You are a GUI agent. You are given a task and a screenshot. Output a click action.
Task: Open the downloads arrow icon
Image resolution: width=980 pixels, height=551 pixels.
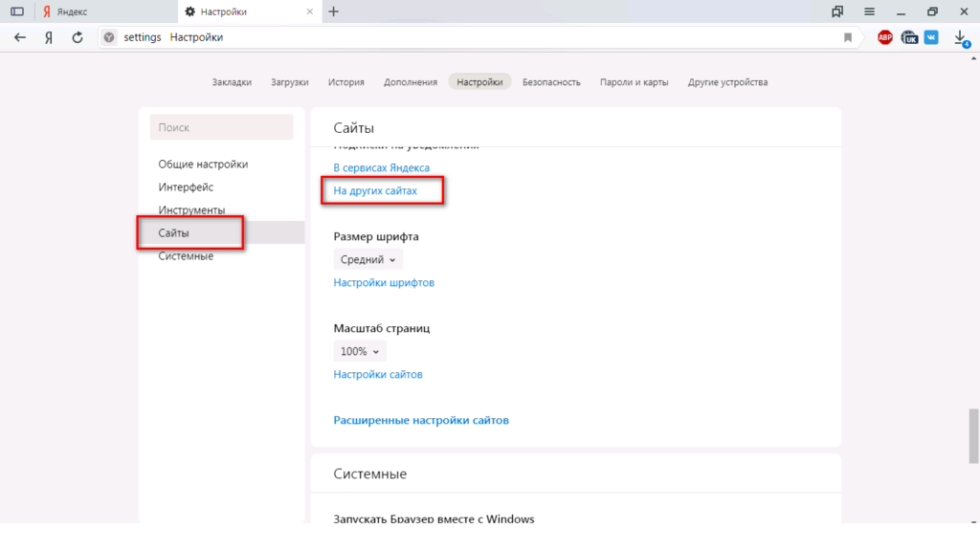961,37
